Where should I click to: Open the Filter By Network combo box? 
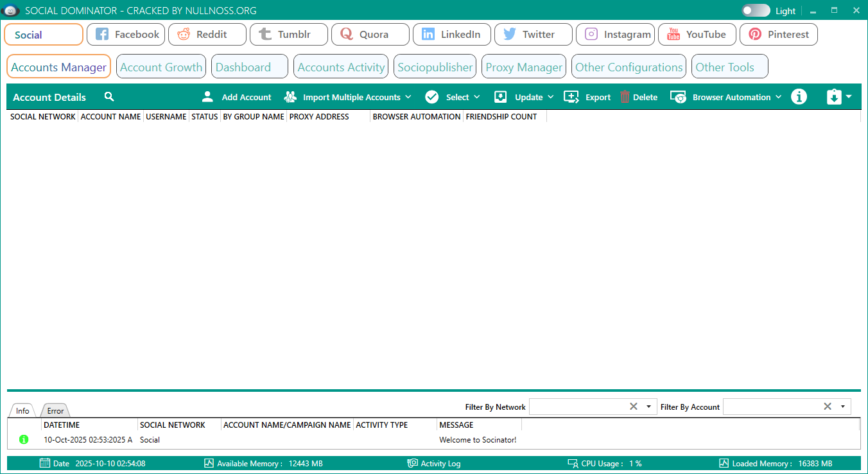pyautogui.click(x=648, y=407)
